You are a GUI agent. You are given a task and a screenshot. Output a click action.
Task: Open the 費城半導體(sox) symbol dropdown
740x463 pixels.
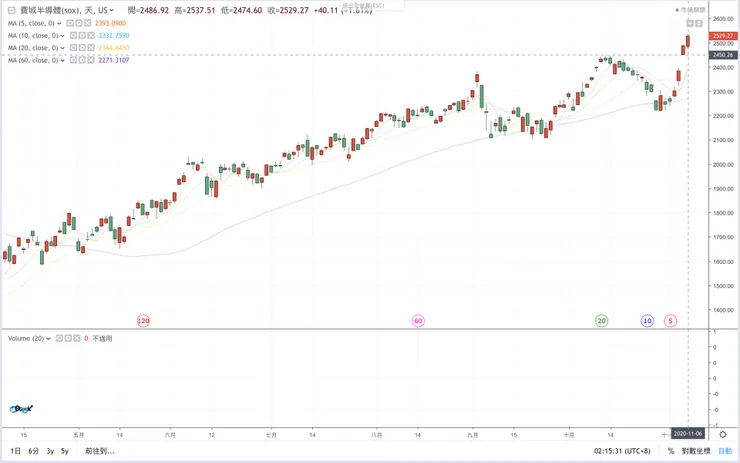click(x=111, y=10)
